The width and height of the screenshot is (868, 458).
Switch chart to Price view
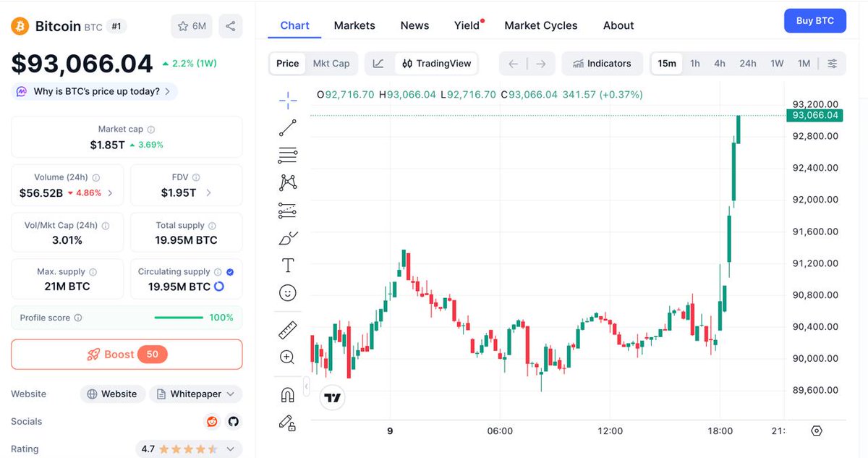pos(287,64)
